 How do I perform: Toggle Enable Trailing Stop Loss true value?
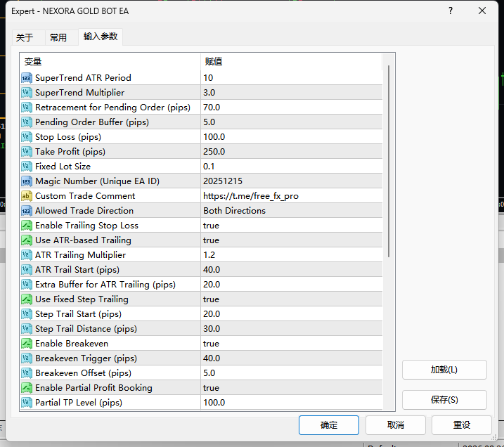[292, 226]
